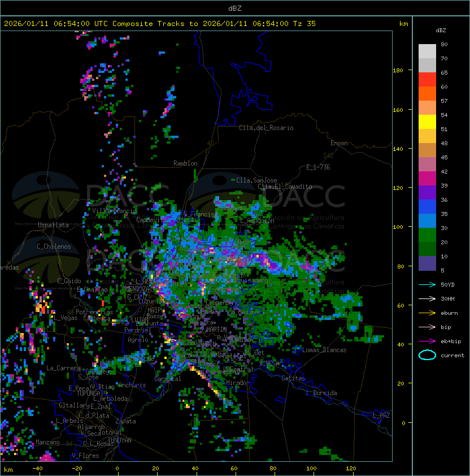Click the Clla.El_Cavadito label

point(285,187)
